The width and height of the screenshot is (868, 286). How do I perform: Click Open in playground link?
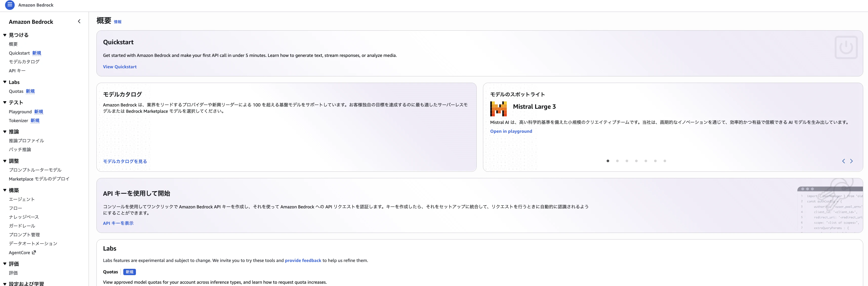511,131
